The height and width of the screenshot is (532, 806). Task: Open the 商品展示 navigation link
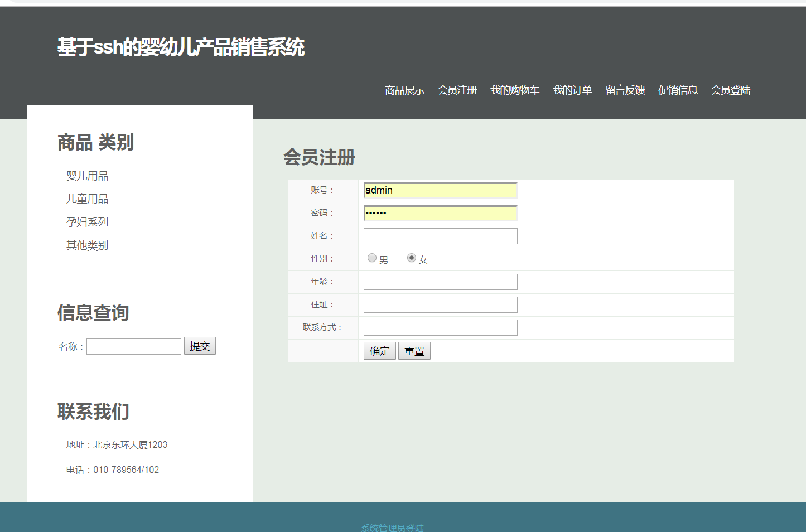(404, 90)
